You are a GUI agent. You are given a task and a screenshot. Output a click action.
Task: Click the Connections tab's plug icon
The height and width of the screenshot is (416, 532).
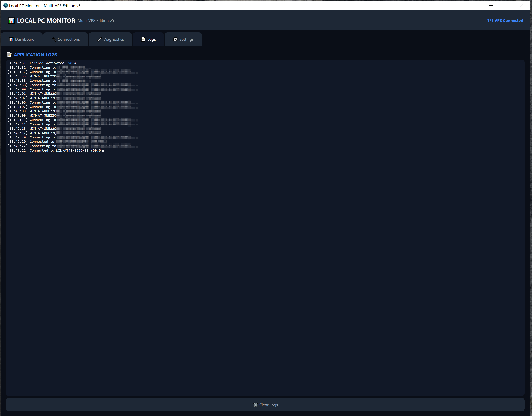point(54,39)
